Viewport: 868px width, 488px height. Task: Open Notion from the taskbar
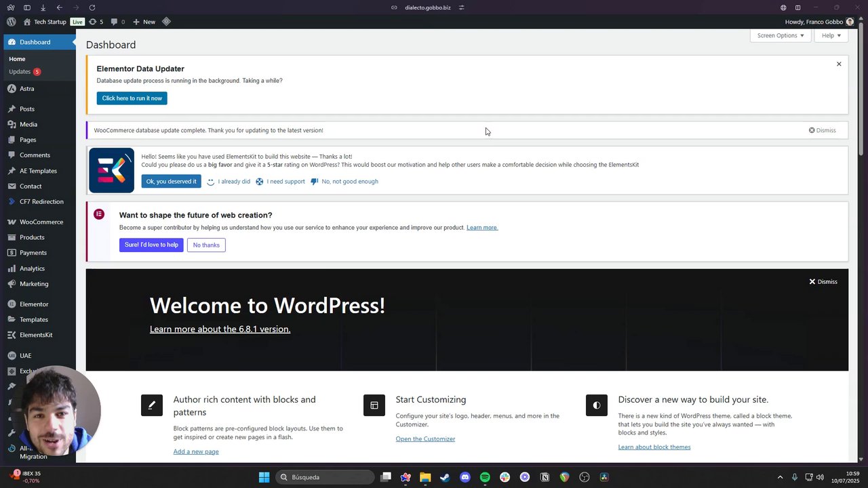(545, 477)
